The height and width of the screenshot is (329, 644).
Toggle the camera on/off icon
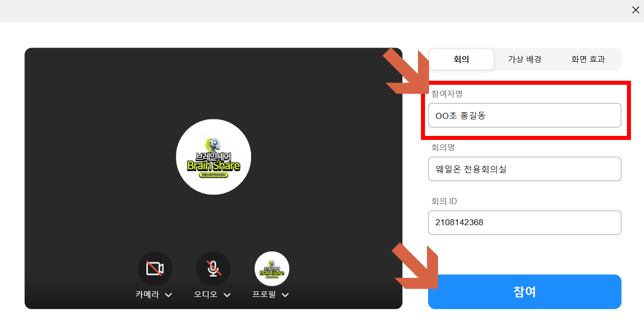pos(155,269)
